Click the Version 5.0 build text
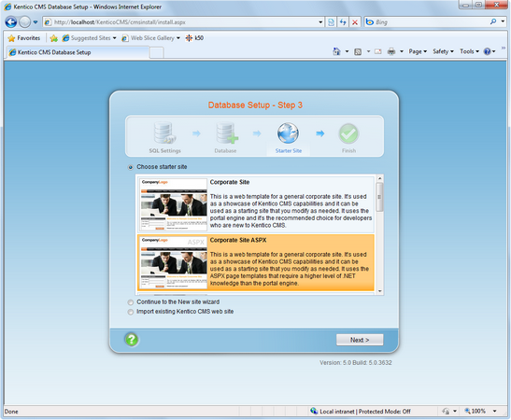This screenshot has width=511, height=420. (356, 363)
